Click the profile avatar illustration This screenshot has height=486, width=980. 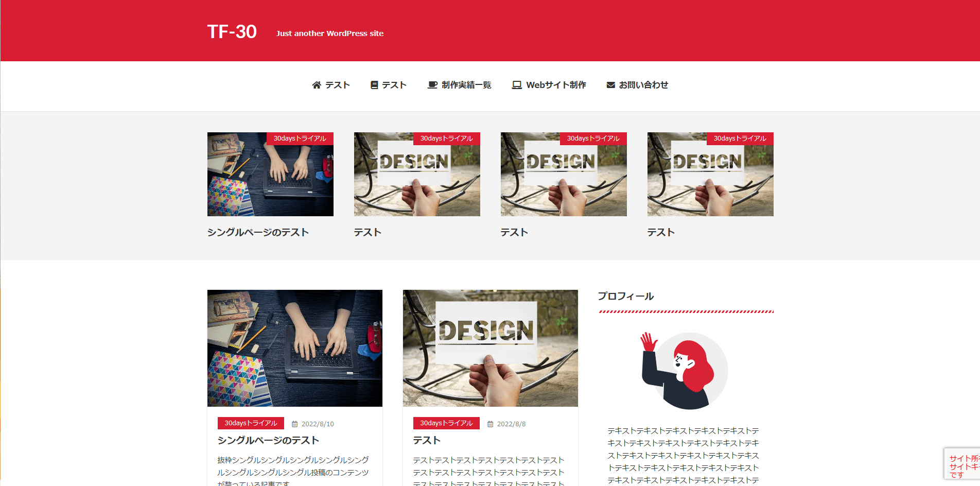pos(686,371)
